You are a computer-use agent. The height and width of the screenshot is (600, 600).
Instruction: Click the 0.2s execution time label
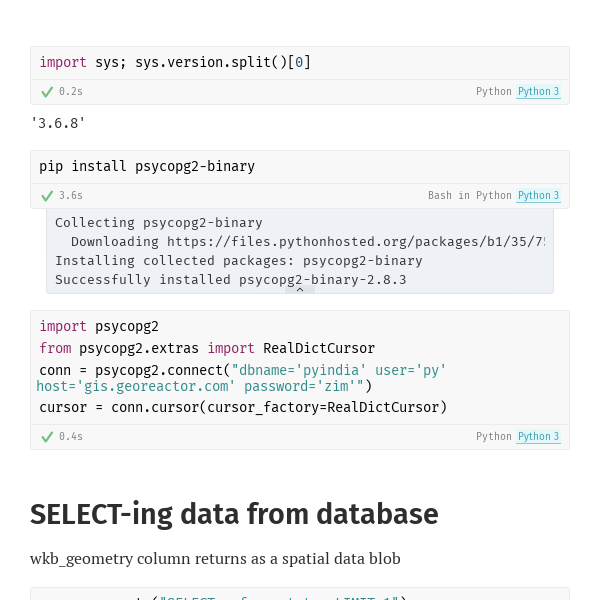[71, 91]
